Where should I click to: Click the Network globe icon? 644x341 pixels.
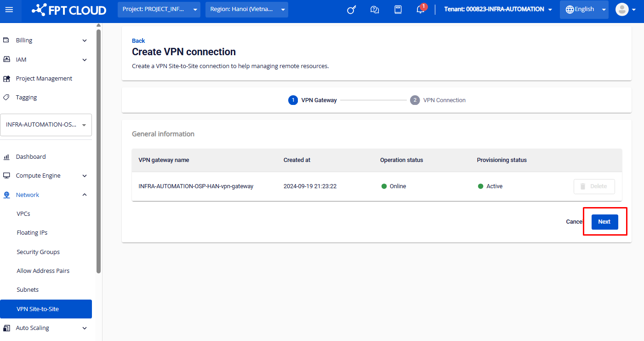tap(6, 195)
